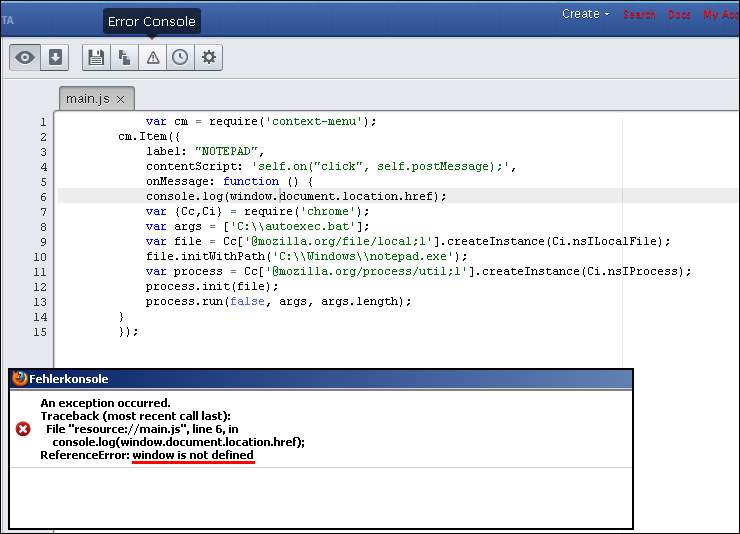Open the Search link in the header
The image size is (740, 534).
pyautogui.click(x=639, y=15)
